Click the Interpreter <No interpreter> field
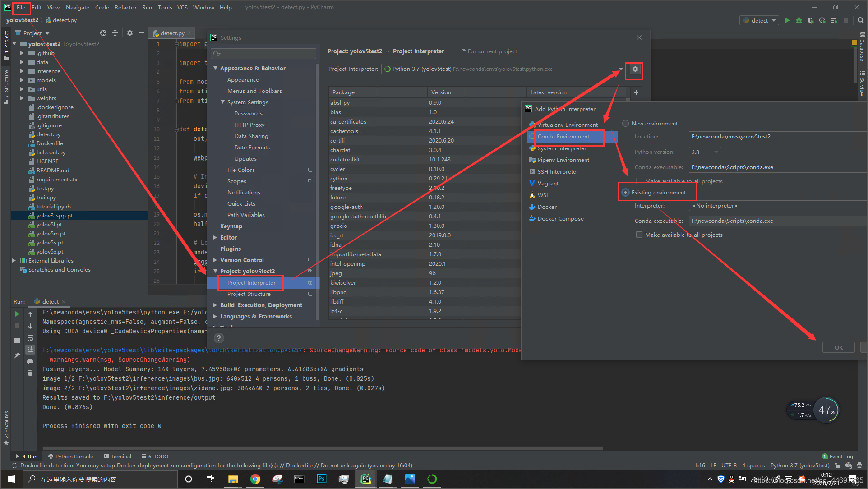 coord(778,206)
